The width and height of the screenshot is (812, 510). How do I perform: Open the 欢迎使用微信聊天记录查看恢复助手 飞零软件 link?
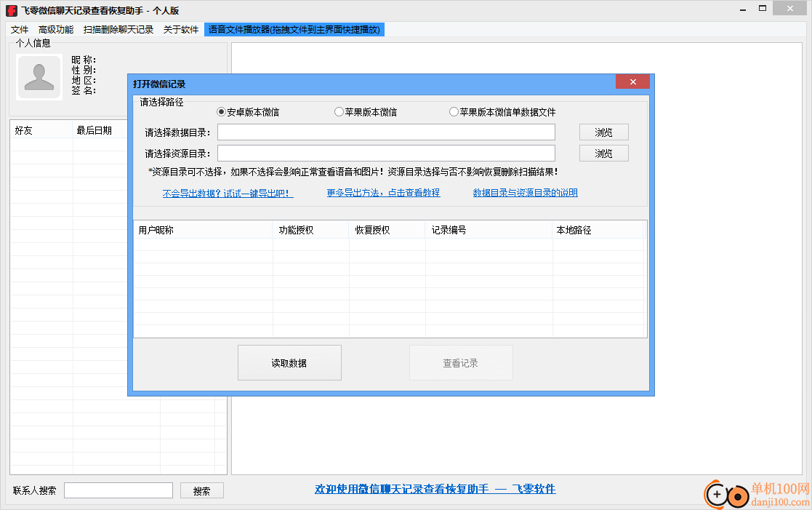tap(435, 489)
